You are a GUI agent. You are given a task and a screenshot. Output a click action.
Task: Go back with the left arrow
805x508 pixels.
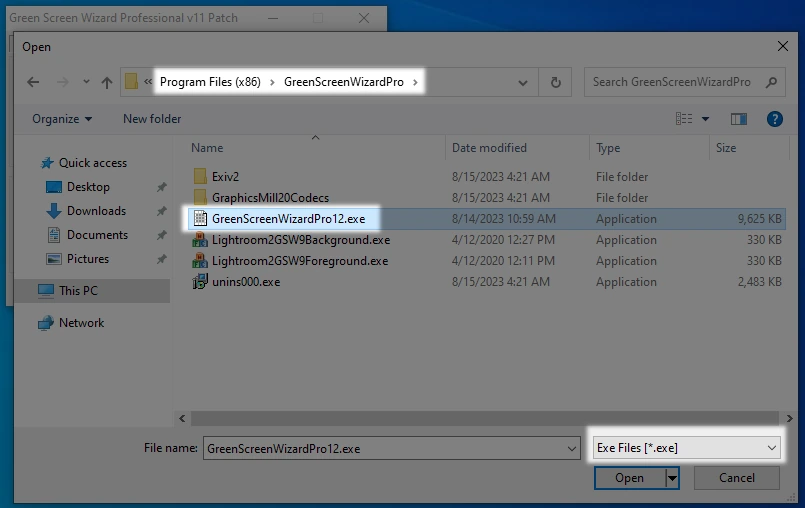(x=33, y=82)
